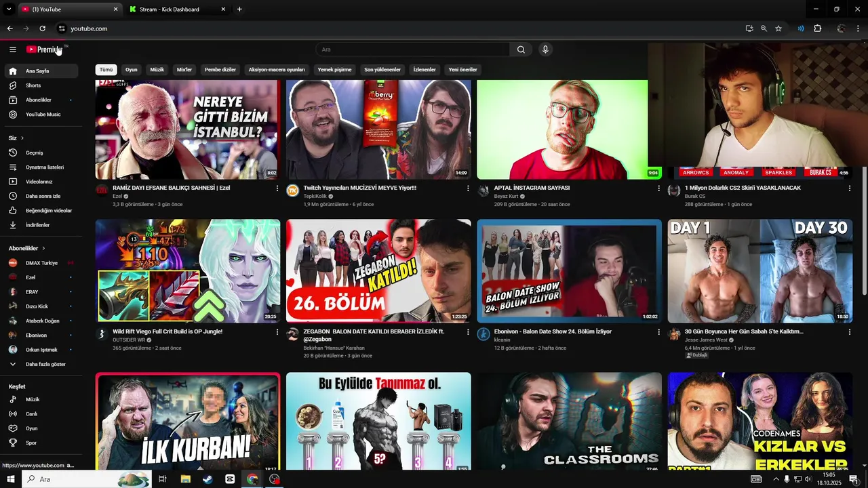The width and height of the screenshot is (868, 488).
Task: Open Müzik under Keşfet
Action: 41,399
